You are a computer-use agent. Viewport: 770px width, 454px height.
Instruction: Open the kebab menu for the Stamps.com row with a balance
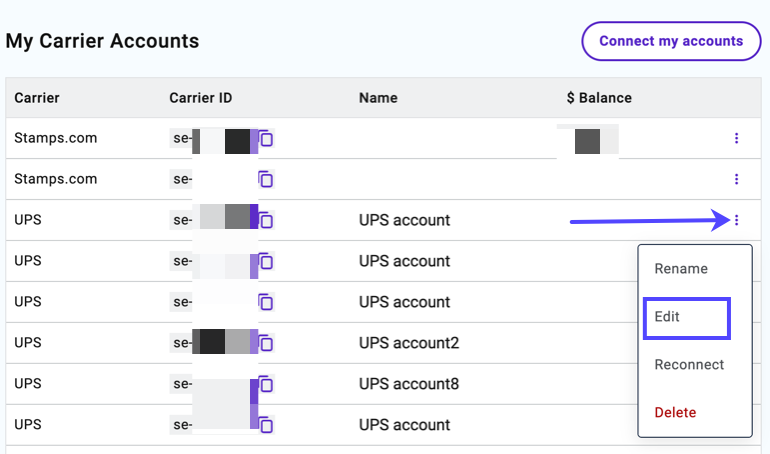click(736, 138)
